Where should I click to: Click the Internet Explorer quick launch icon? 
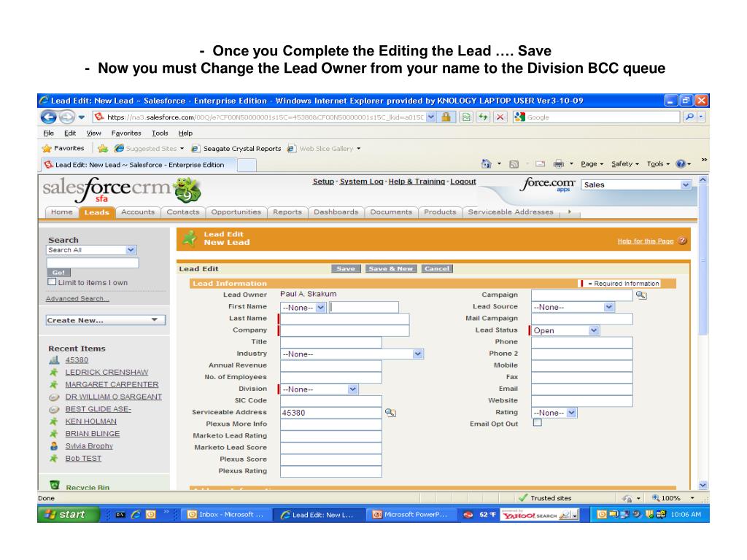(x=135, y=515)
